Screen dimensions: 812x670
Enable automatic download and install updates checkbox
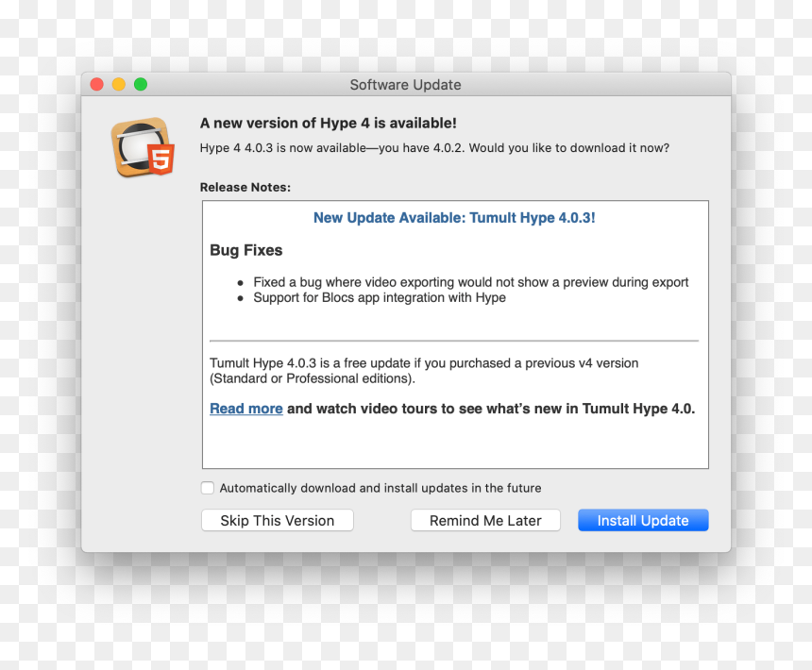tap(207, 488)
